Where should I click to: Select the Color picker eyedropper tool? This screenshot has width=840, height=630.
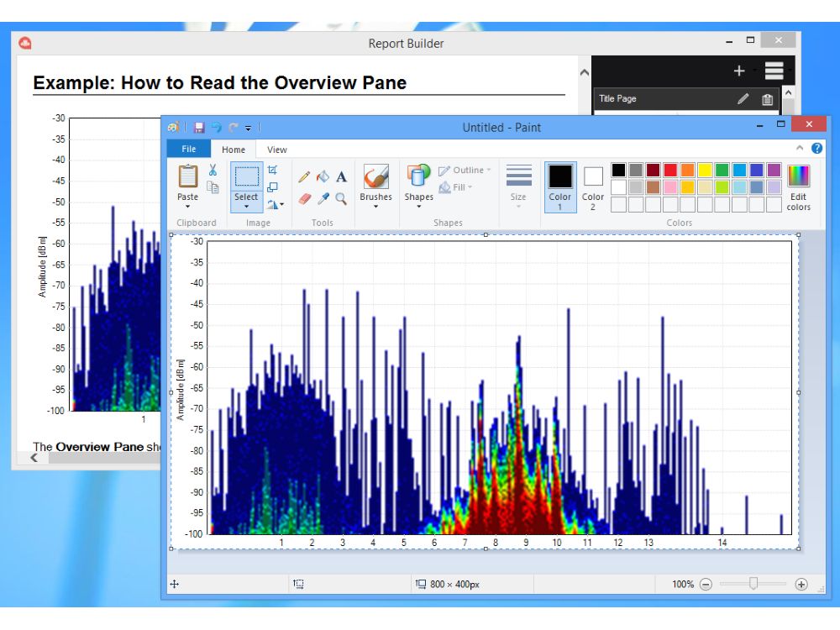[x=323, y=199]
